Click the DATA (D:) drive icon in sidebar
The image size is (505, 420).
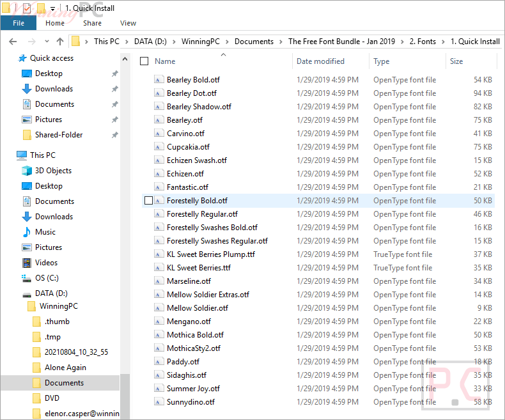pos(27,295)
